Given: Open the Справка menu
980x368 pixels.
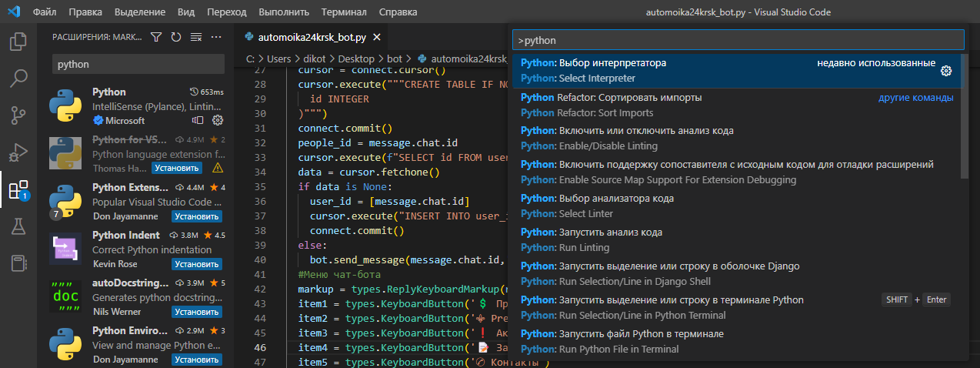Looking at the screenshot, I should [x=398, y=12].
